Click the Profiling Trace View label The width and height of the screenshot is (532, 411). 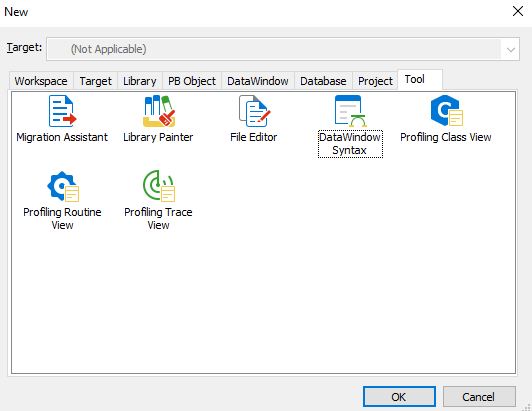(158, 219)
